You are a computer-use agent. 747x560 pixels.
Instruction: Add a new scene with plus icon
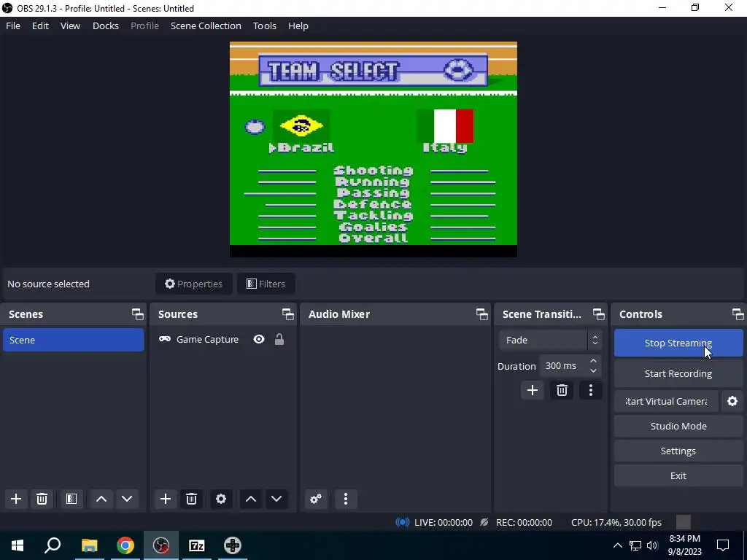(16, 499)
